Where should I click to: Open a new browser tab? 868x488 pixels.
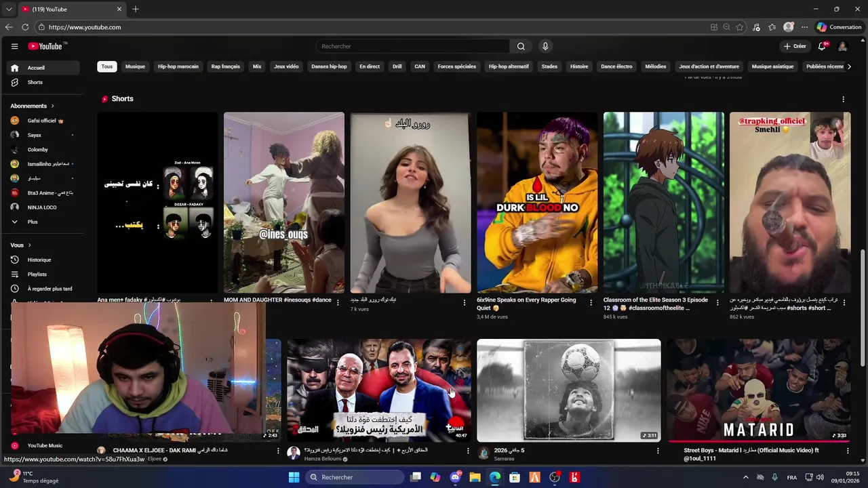point(136,9)
